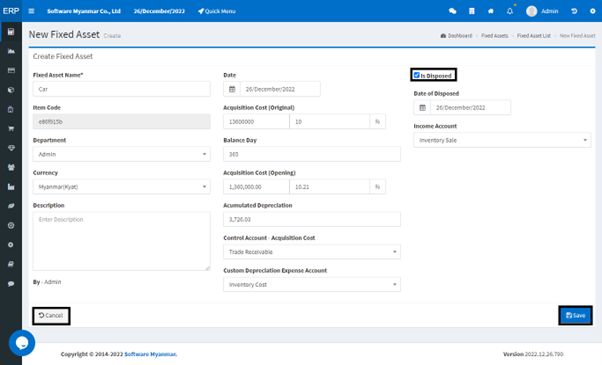Viewport: 602px width, 365px height.
Task: Open the bar chart icon in sidebar
Action: tap(11, 187)
